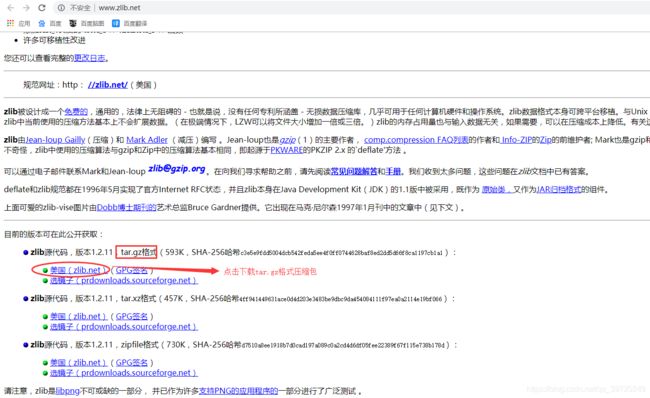Click the zlib@gzip.org email image
The image size is (650, 398).
[x=177, y=169]
